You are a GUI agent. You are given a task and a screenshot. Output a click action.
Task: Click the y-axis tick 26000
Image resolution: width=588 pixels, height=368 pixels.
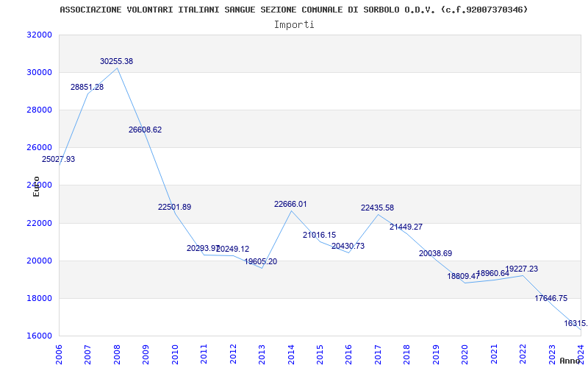39,148
